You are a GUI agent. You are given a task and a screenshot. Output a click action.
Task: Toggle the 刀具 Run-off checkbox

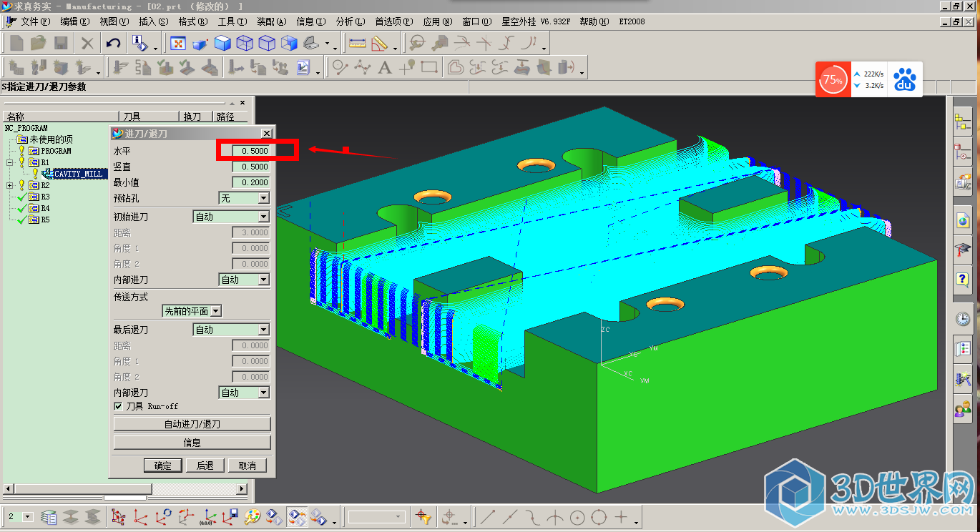[119, 406]
